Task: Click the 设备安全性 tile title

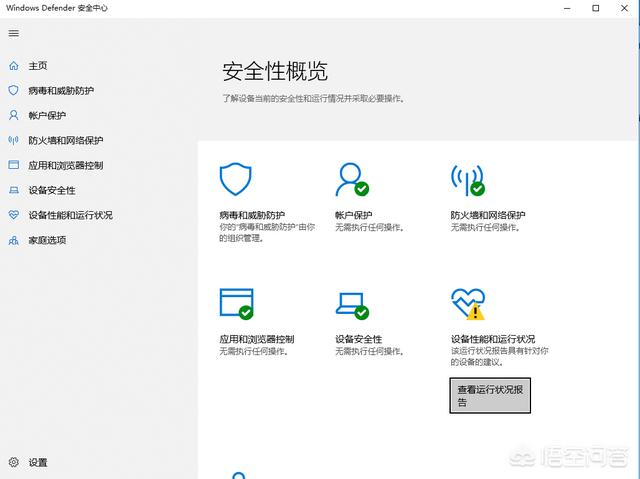Action: click(x=358, y=339)
